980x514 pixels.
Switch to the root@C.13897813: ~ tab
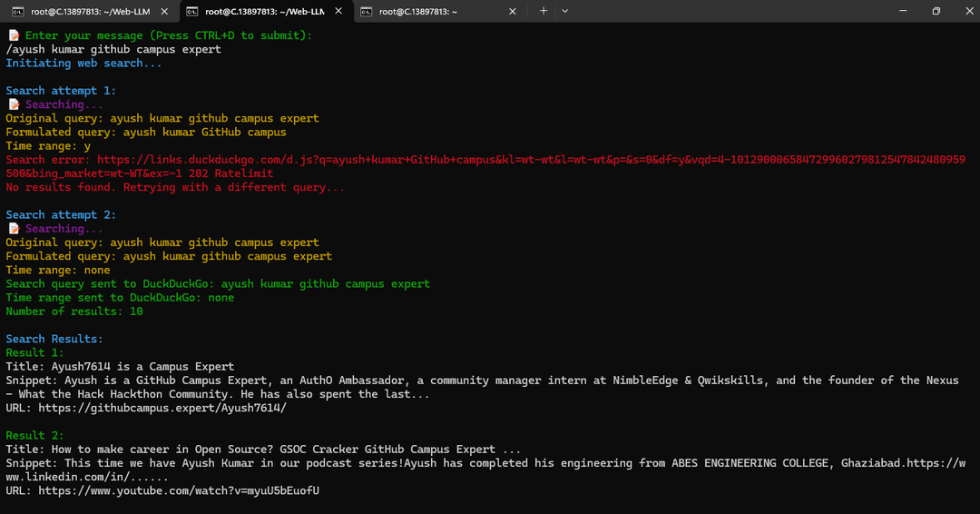pos(437,11)
